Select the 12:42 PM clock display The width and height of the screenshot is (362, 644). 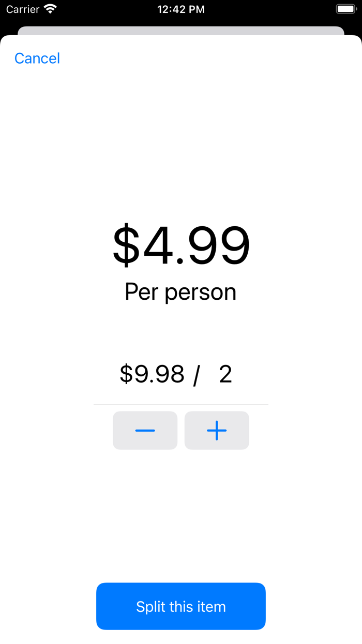pyautogui.click(x=180, y=9)
